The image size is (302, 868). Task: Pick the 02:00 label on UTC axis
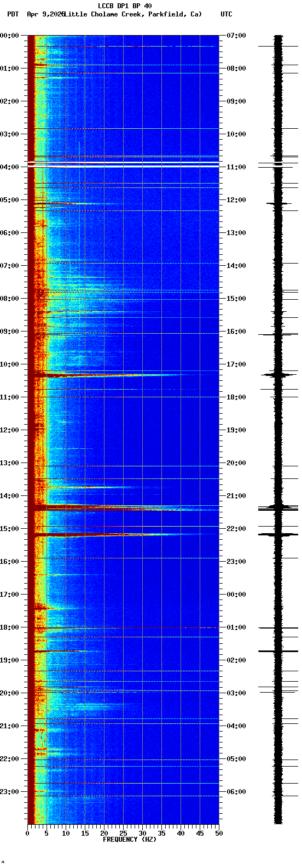click(236, 660)
